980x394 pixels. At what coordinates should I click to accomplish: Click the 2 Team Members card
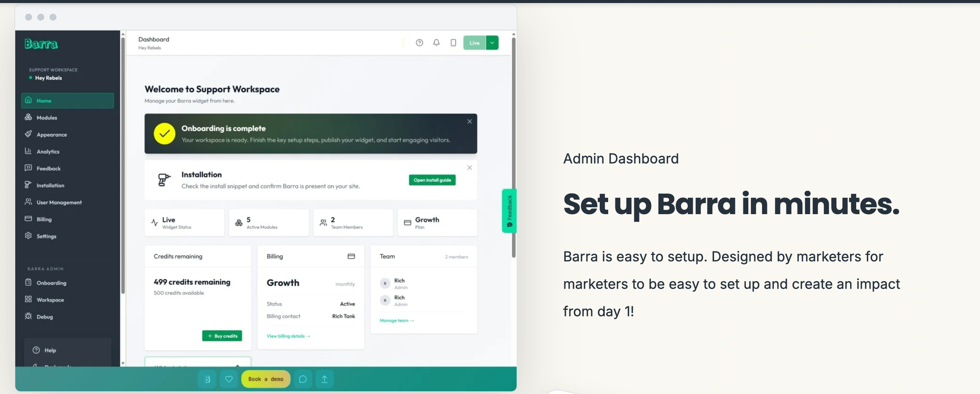[353, 222]
